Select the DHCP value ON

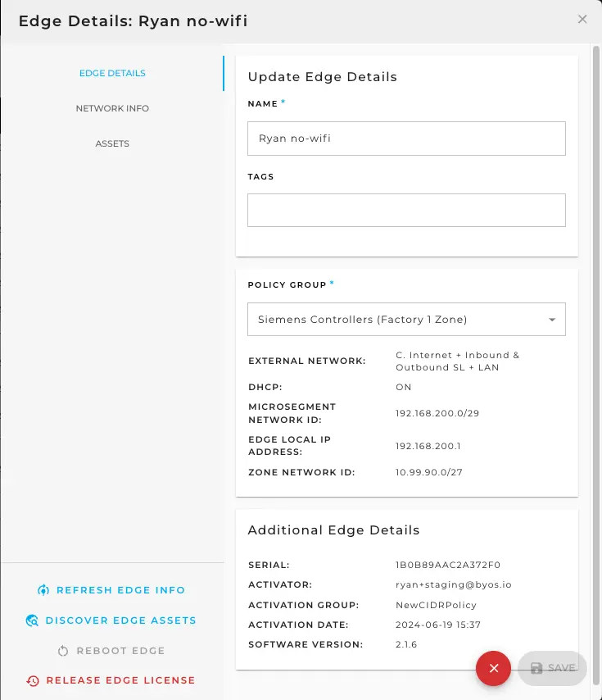tap(403, 387)
